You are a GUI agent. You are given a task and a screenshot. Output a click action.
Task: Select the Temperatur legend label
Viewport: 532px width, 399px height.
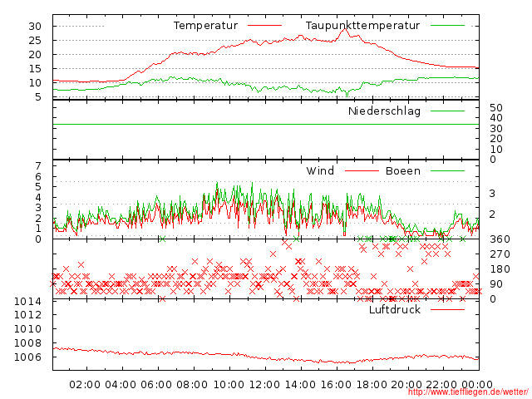205,26
